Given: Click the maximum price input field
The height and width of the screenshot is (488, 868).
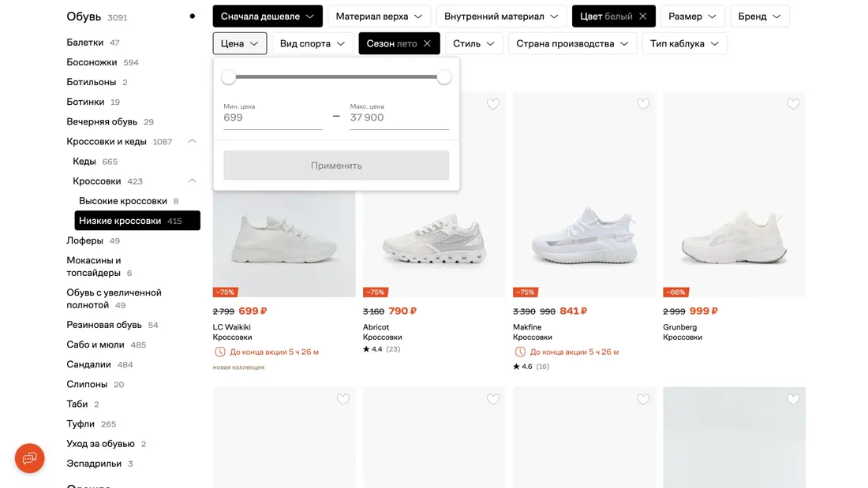Looking at the screenshot, I should (x=398, y=117).
